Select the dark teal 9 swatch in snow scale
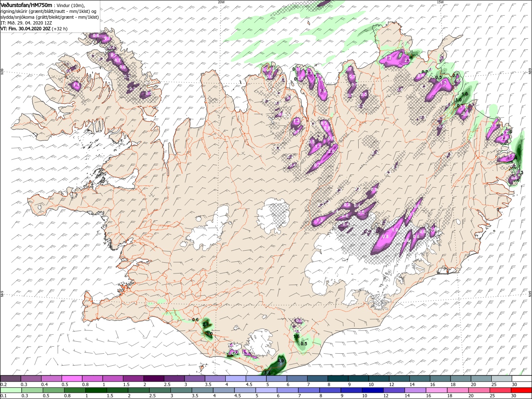532x399 pixels. tap(358, 379)
